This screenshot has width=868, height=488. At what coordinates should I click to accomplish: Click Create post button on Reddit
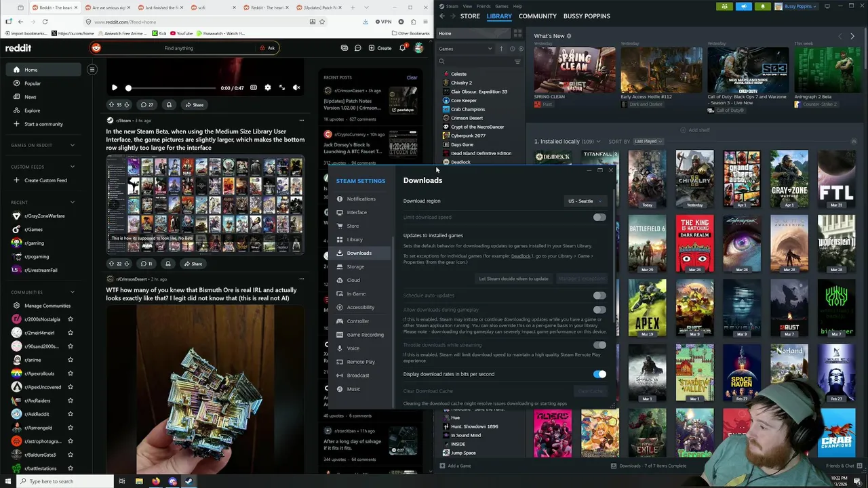coord(380,48)
